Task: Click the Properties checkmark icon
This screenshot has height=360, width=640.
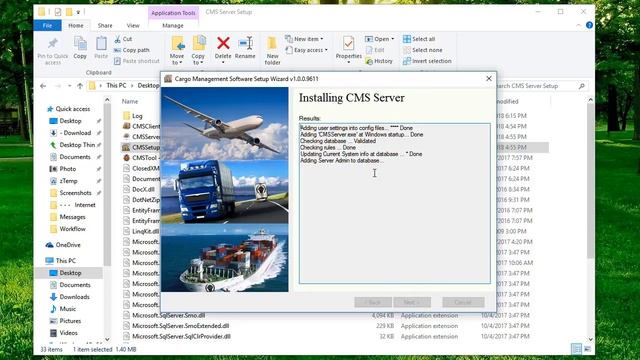Action: (349, 43)
